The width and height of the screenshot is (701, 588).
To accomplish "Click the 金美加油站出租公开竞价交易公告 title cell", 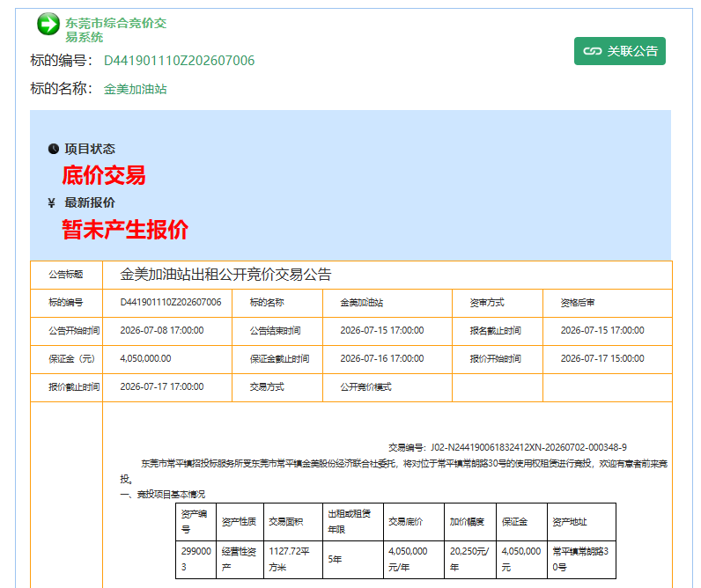I will click(x=387, y=275).
